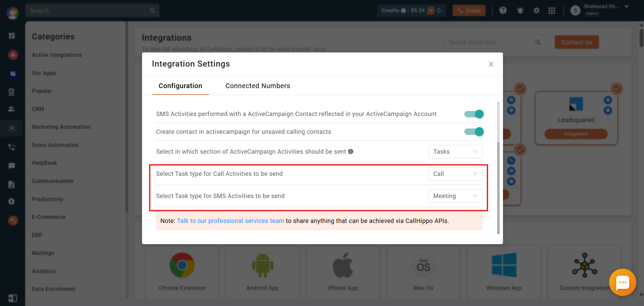Click the Contact Us button
644x306 pixels.
click(x=577, y=42)
